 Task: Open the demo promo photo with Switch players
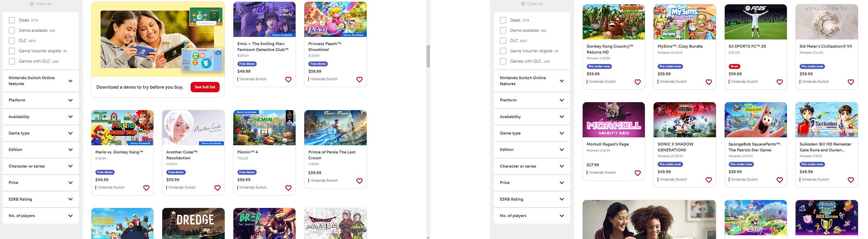[x=158, y=39]
